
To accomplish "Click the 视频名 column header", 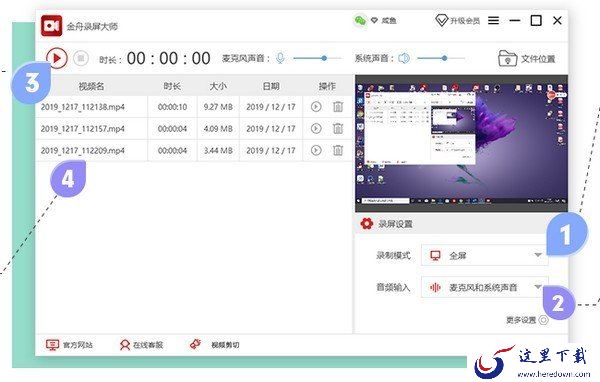I will point(91,87).
